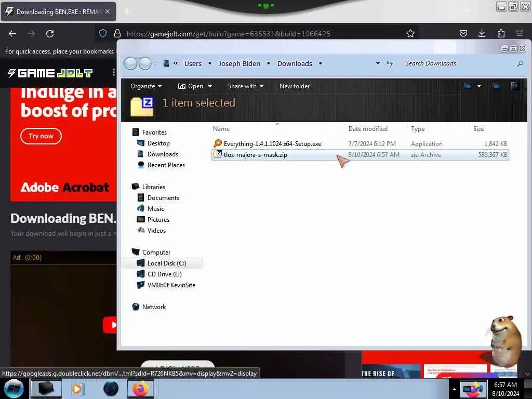Open the Share with menu
532x399 pixels.
click(246, 86)
